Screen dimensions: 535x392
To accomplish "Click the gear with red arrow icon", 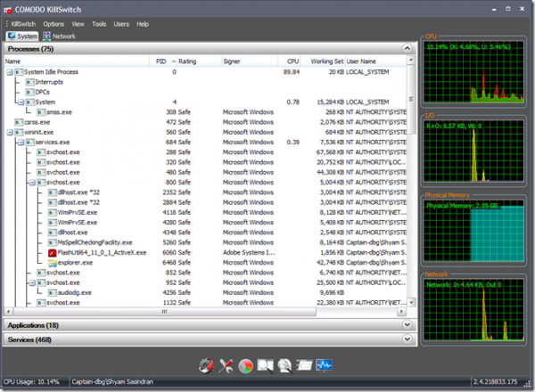I will click(x=206, y=366).
